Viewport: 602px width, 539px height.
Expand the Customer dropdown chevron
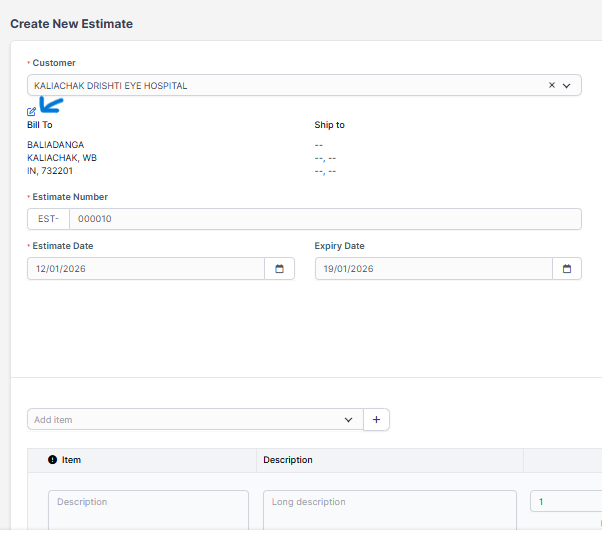(567, 86)
